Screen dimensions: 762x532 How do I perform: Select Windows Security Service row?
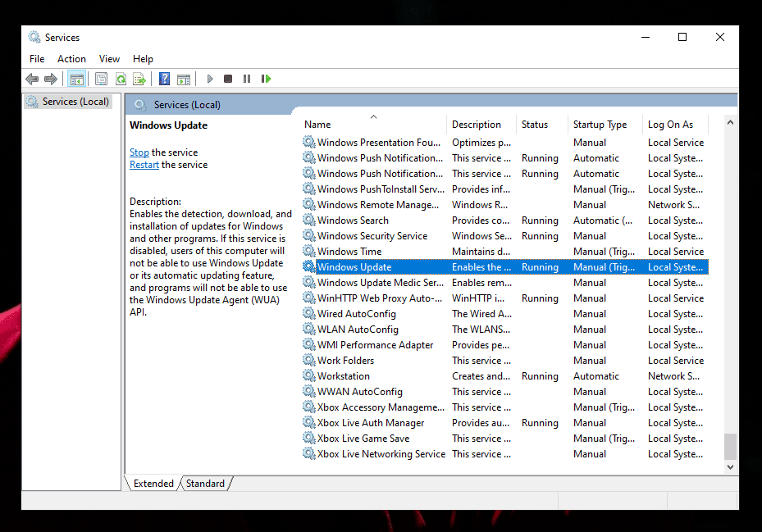pyautogui.click(x=504, y=235)
